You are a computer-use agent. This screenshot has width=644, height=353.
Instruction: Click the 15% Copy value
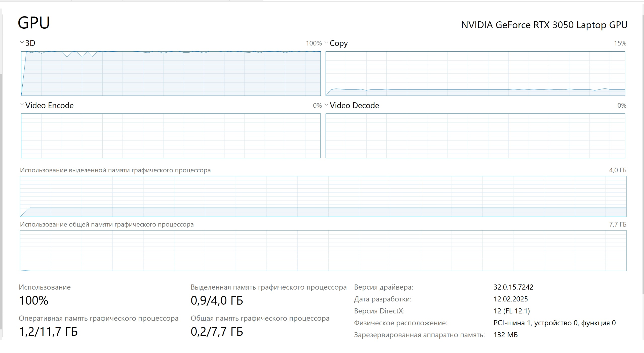coord(620,43)
